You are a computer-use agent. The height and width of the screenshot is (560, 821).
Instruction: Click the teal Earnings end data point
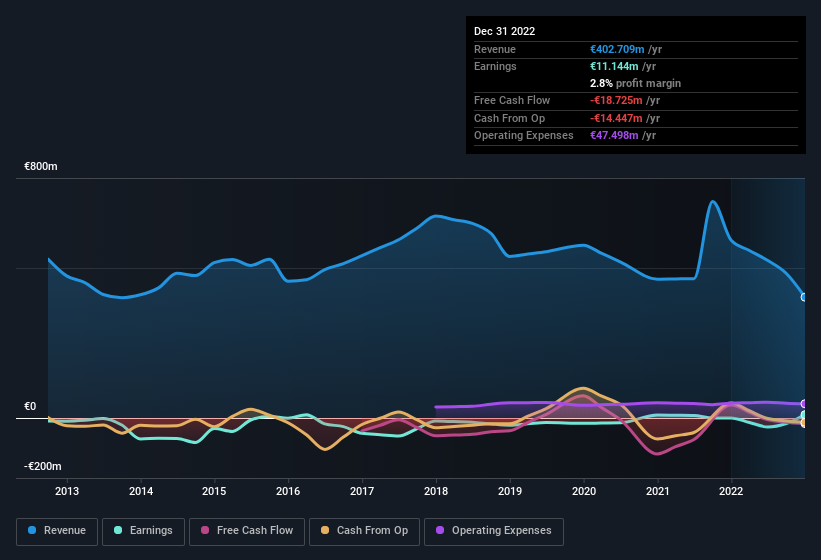click(x=804, y=415)
